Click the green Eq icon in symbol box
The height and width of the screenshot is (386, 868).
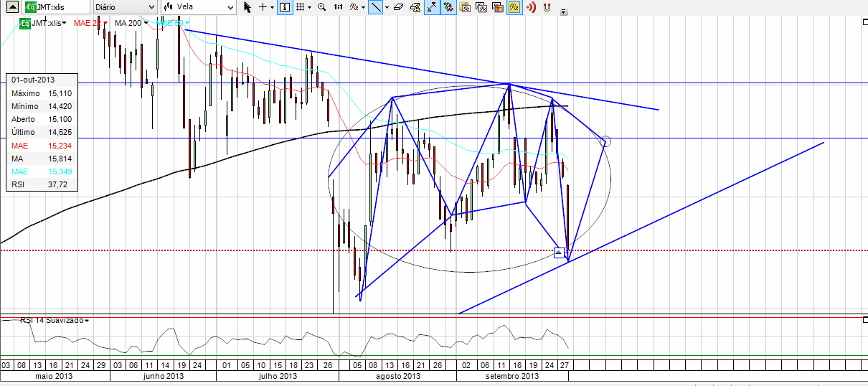29,6
